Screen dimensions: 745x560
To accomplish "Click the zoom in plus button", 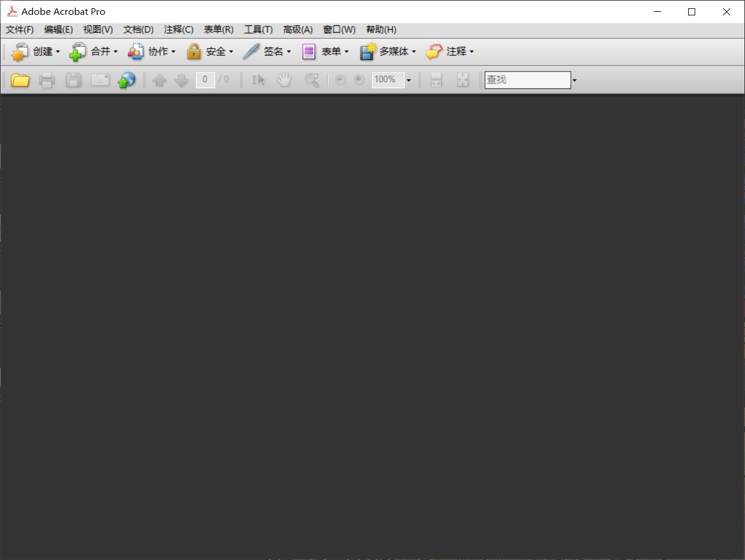I will (x=359, y=80).
